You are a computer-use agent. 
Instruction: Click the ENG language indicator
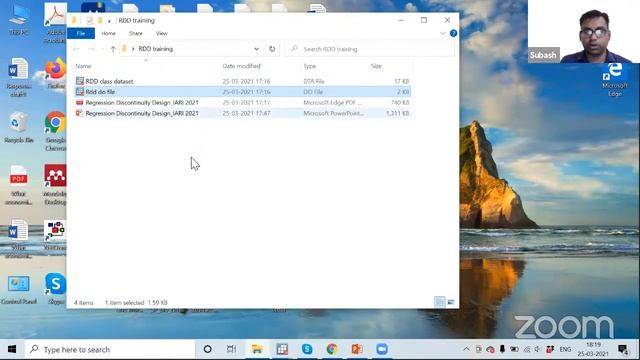pos(565,349)
